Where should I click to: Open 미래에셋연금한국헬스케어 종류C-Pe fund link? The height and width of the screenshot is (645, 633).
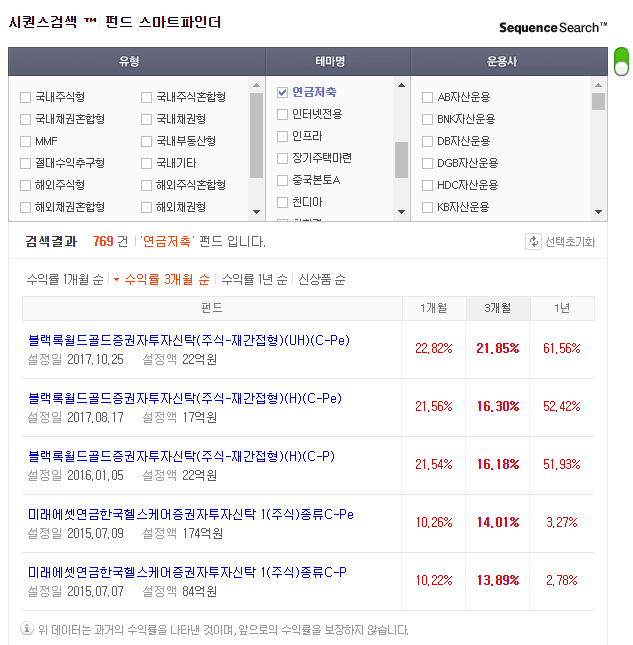[191, 514]
